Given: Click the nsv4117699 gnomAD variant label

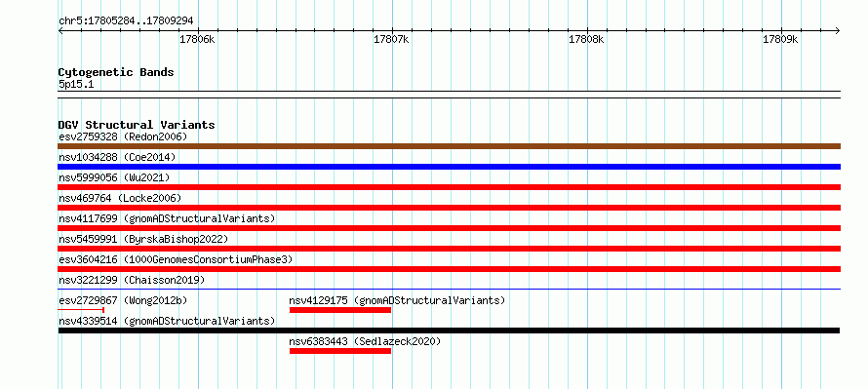Looking at the screenshot, I should click(167, 218).
